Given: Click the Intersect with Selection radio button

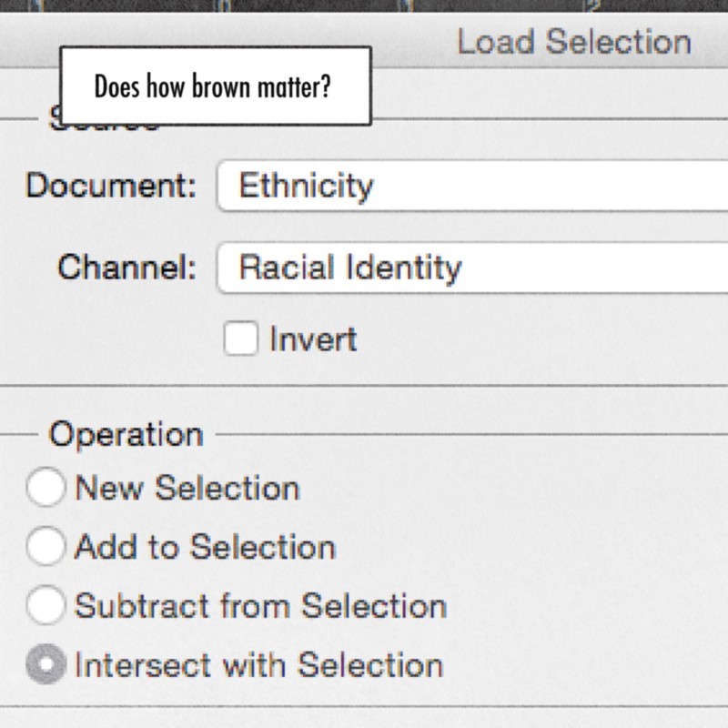Looking at the screenshot, I should click(45, 665).
